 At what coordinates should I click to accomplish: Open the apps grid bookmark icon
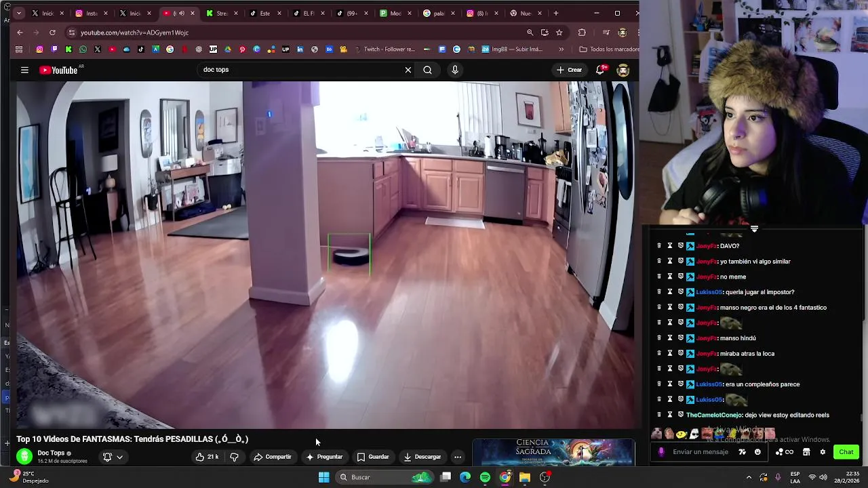pos(19,49)
